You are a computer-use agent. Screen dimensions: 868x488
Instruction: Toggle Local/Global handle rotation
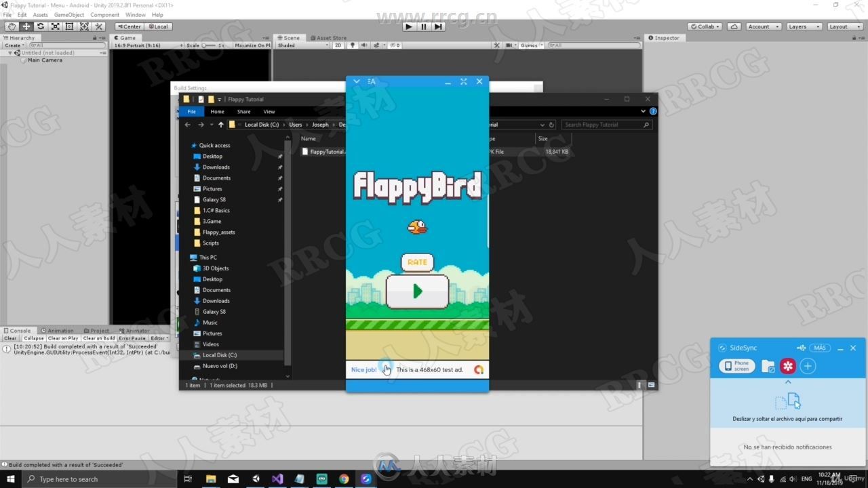pos(158,26)
